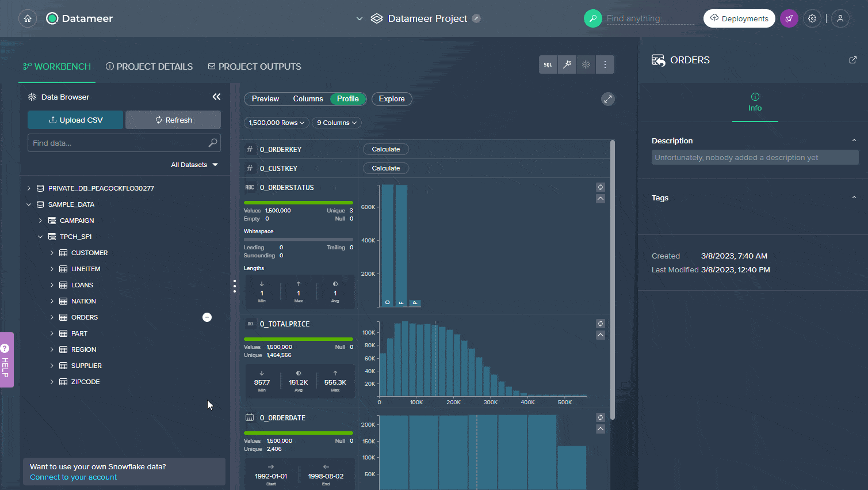Select the ZIPCODE table
The width and height of the screenshot is (868, 490).
[85, 382]
